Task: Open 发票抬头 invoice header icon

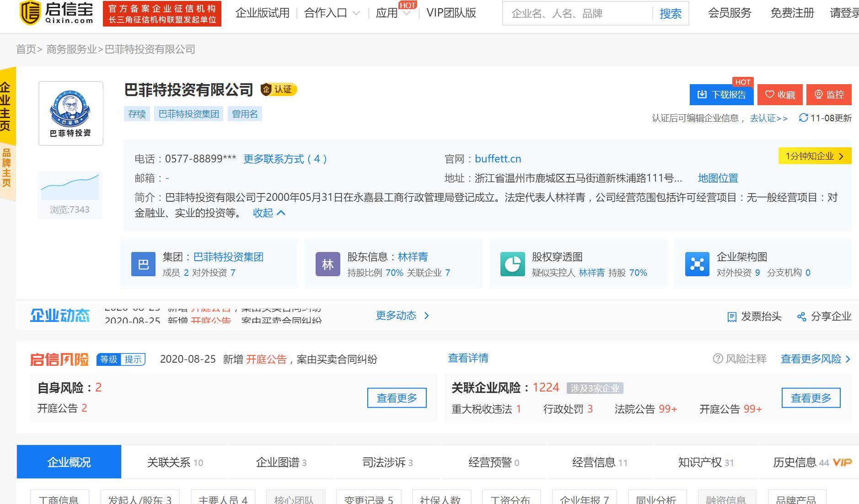Action: (x=731, y=316)
